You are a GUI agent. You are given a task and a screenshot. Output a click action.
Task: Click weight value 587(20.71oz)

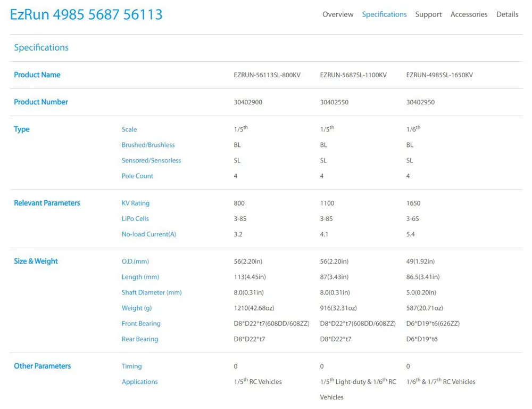[425, 308]
